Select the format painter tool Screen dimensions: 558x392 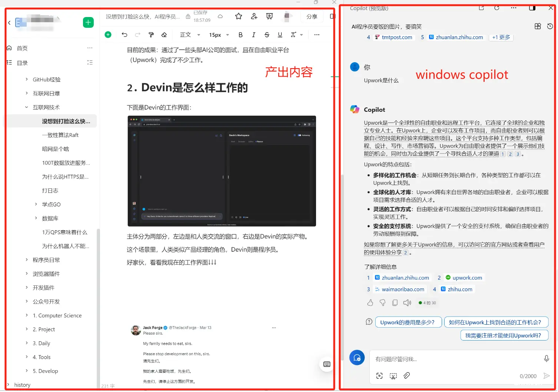[x=151, y=35]
